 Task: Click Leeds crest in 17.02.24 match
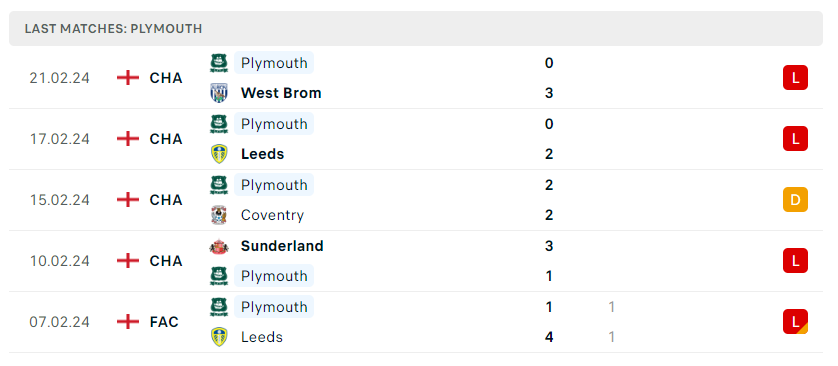219,154
